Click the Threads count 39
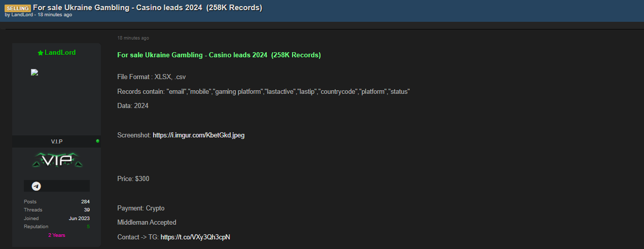644x249 pixels. pyautogui.click(x=87, y=210)
